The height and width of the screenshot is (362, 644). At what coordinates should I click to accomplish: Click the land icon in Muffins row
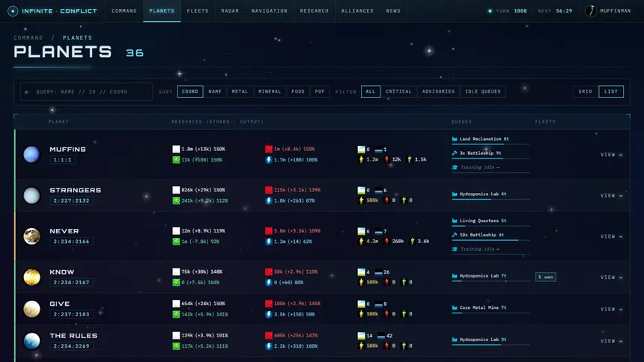tap(361, 150)
